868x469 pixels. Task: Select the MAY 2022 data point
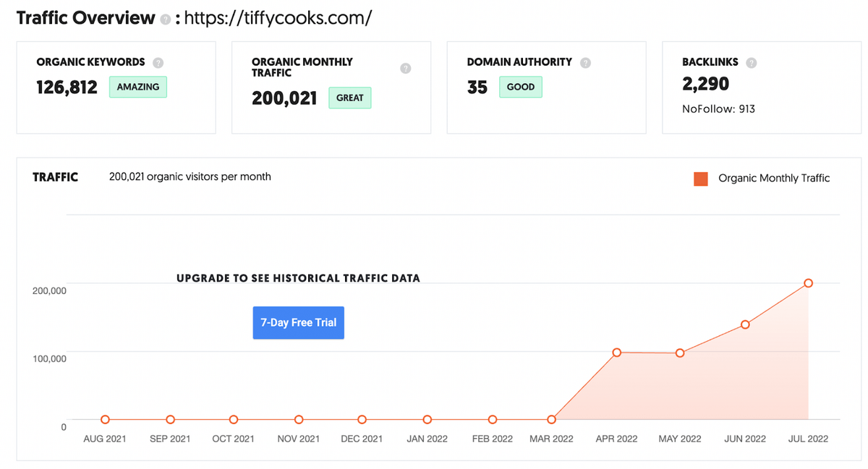(x=681, y=353)
